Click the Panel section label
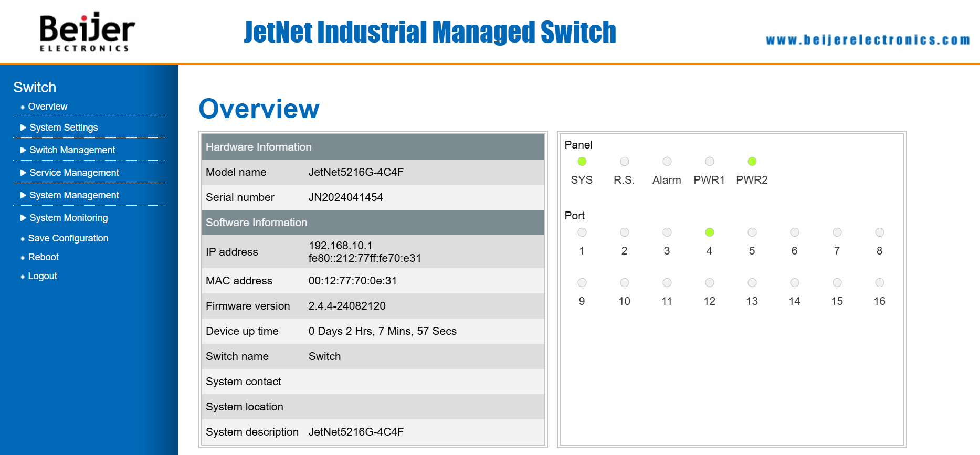The height and width of the screenshot is (455, 980). point(578,145)
